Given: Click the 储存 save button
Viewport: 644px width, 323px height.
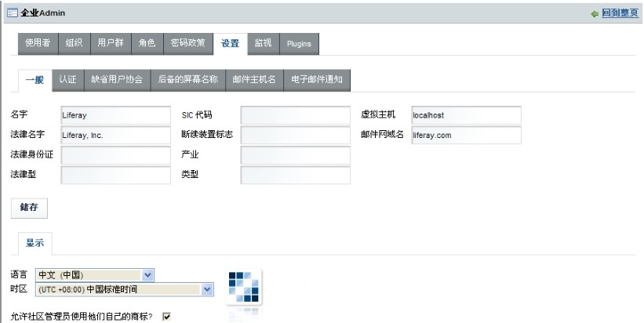Looking at the screenshot, I should [29, 208].
